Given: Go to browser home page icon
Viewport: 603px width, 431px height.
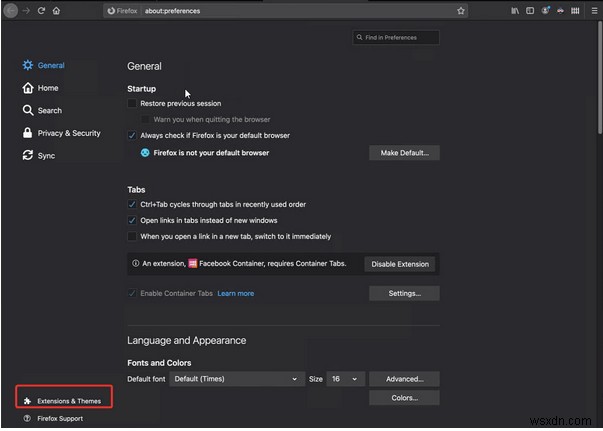Looking at the screenshot, I should pyautogui.click(x=56, y=11).
